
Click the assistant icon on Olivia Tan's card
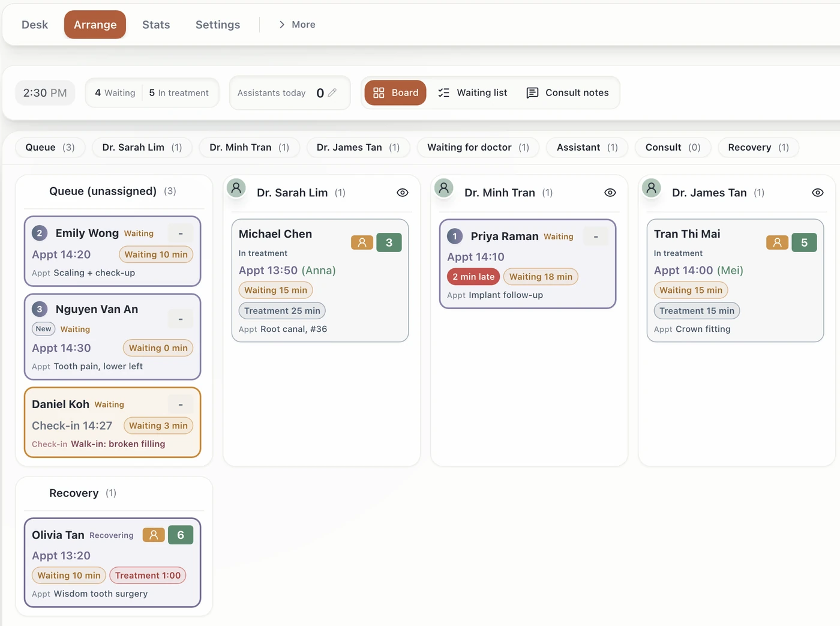[154, 535]
